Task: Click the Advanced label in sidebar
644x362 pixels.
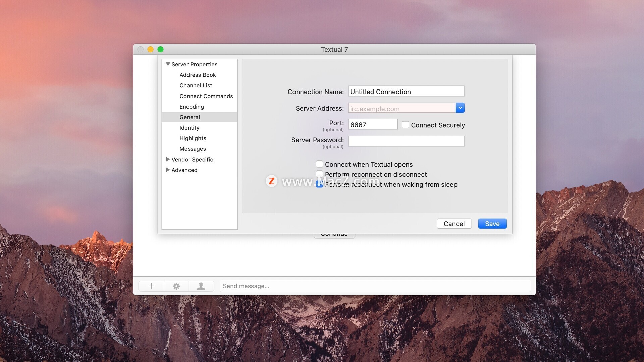Action: coord(184,170)
